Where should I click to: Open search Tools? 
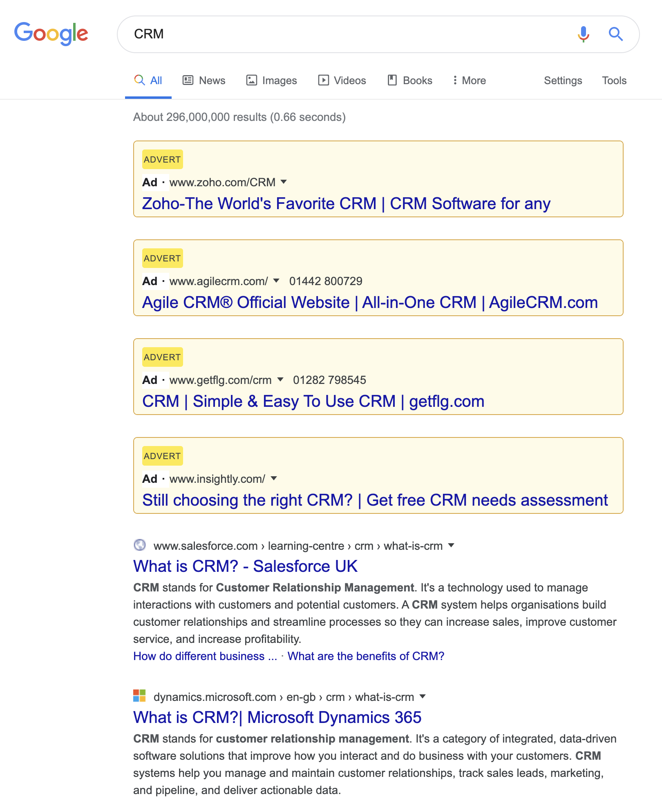coord(614,80)
